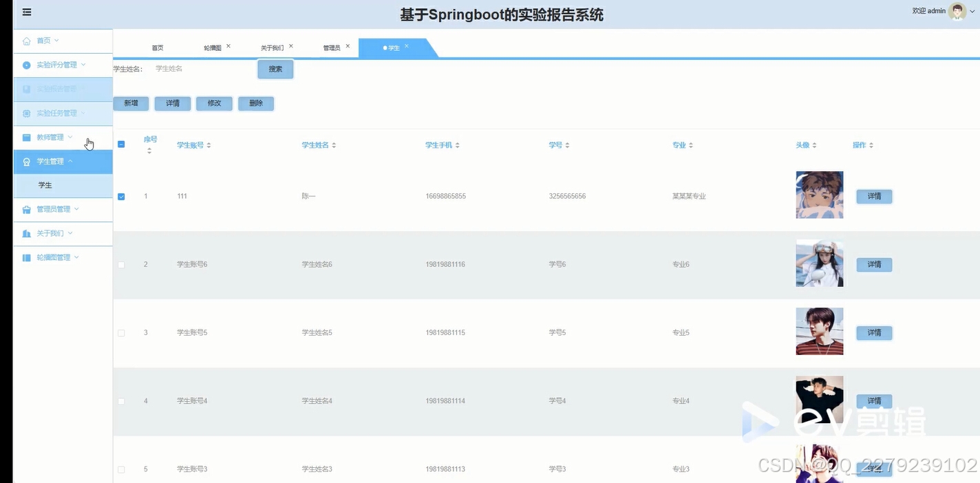Select the 首页 home icon in sidebar
The image size is (980, 483).
pos(26,40)
